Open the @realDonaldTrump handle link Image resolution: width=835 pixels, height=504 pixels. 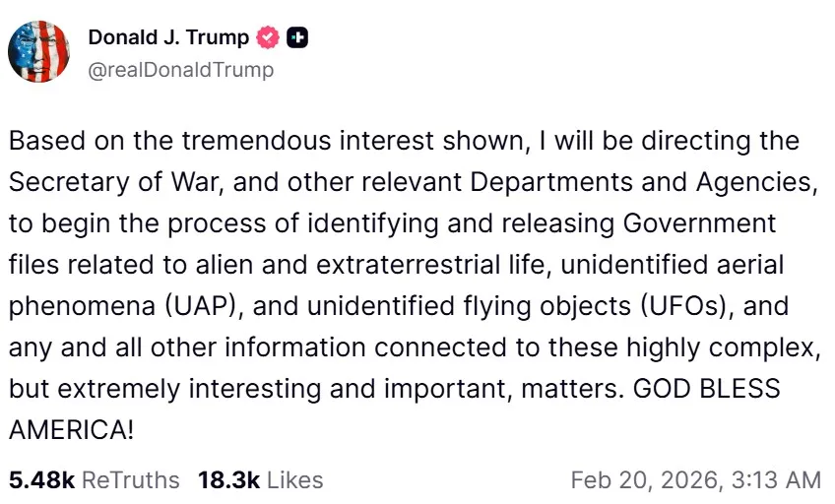tap(181, 70)
